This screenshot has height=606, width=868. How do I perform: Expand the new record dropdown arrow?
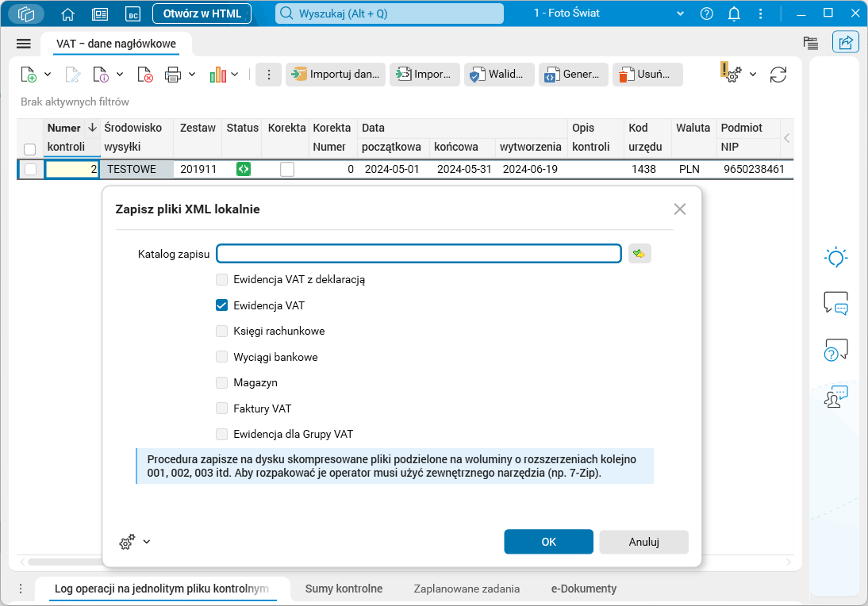click(48, 74)
